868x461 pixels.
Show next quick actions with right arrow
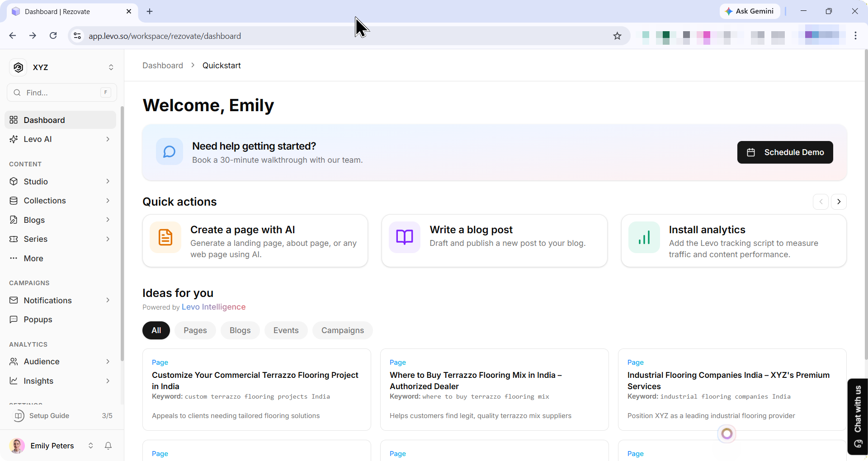(x=839, y=202)
